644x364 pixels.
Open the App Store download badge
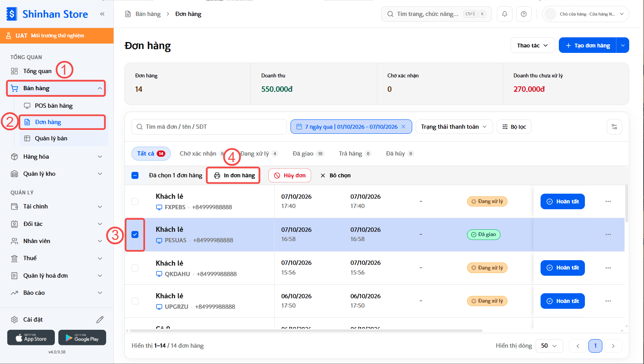[x=31, y=338]
